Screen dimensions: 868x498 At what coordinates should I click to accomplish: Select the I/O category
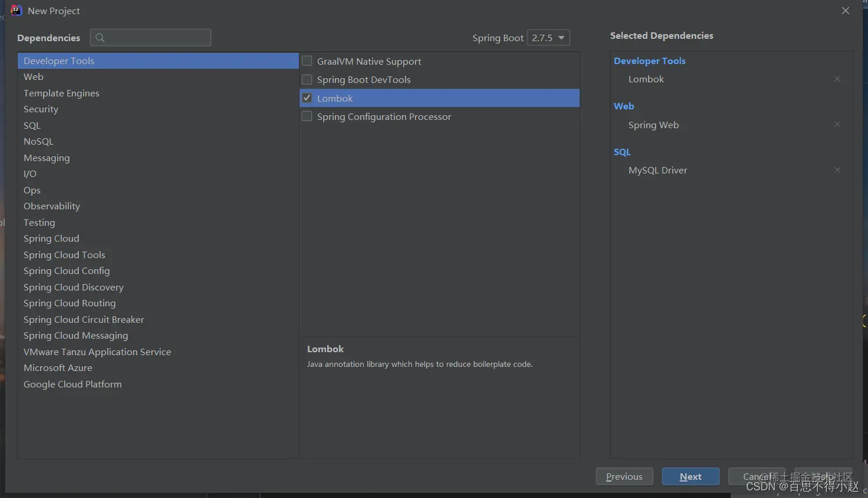(158, 174)
